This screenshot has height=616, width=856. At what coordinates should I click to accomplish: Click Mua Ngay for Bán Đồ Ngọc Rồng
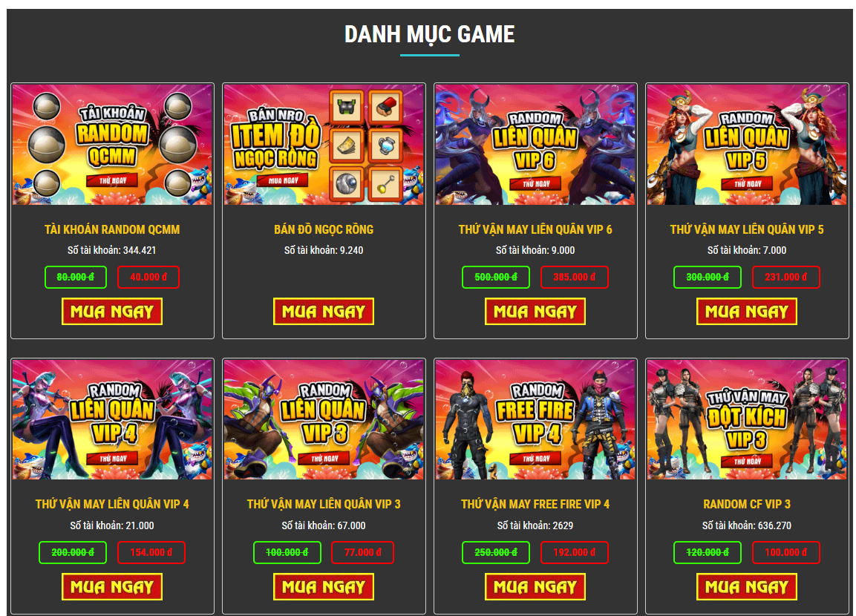click(x=324, y=312)
